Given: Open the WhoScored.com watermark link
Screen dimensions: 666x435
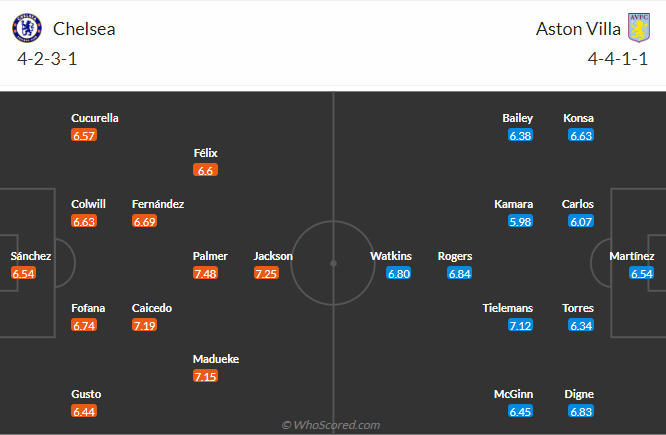Looking at the screenshot, I should [331, 425].
